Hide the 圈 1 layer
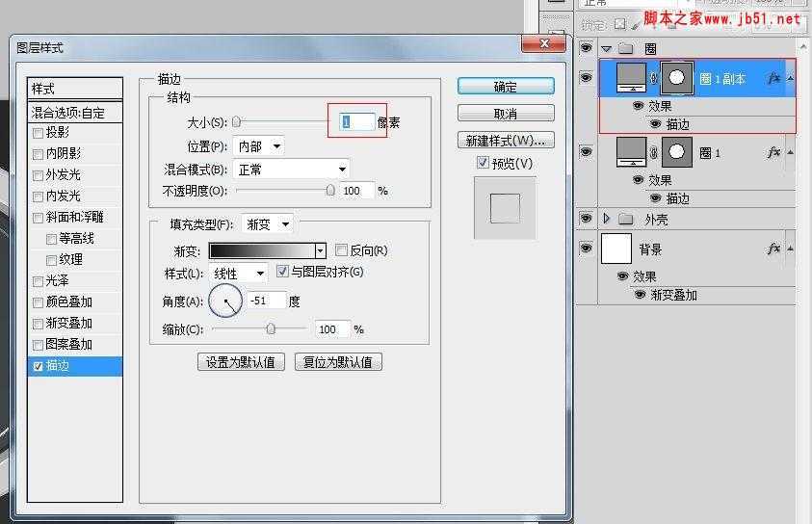The width and height of the screenshot is (812, 524). click(x=586, y=152)
